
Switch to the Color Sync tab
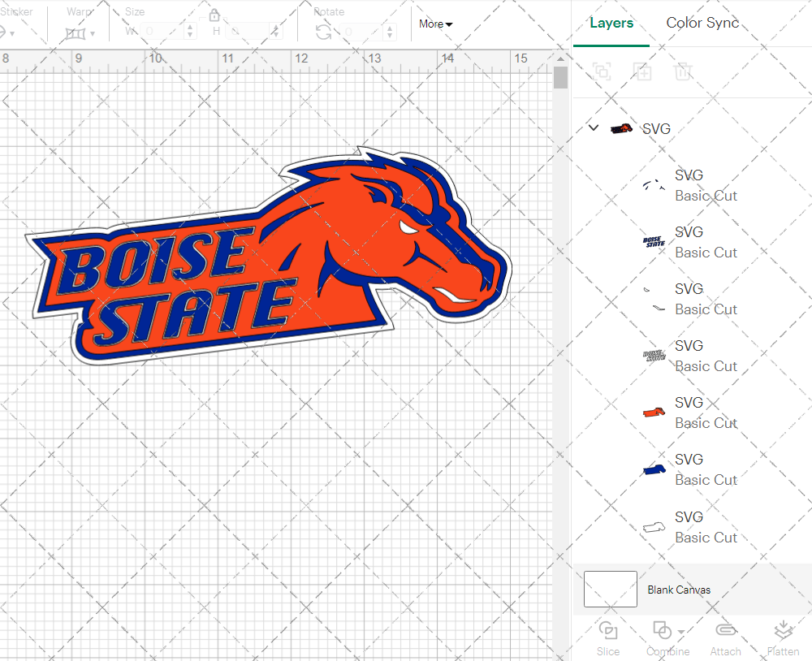[x=702, y=23]
